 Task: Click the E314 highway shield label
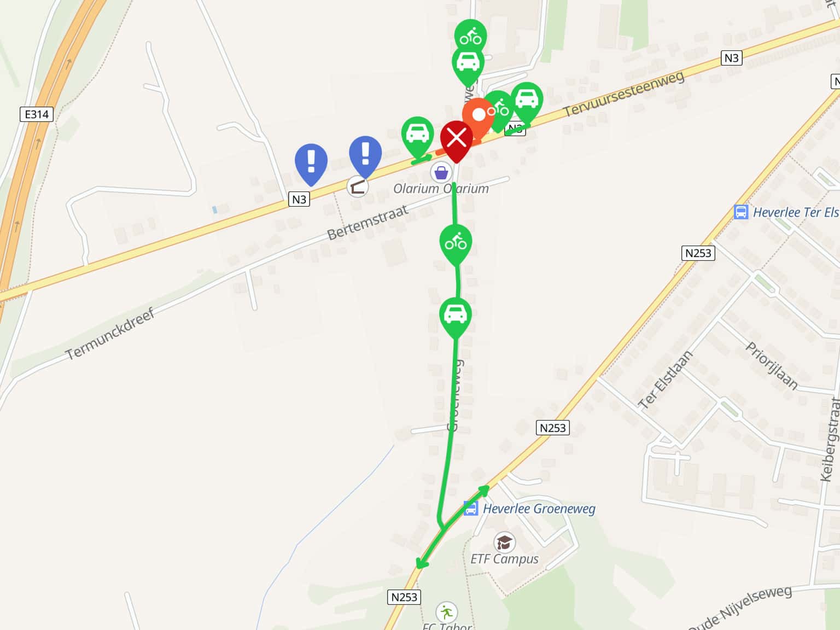tap(37, 114)
